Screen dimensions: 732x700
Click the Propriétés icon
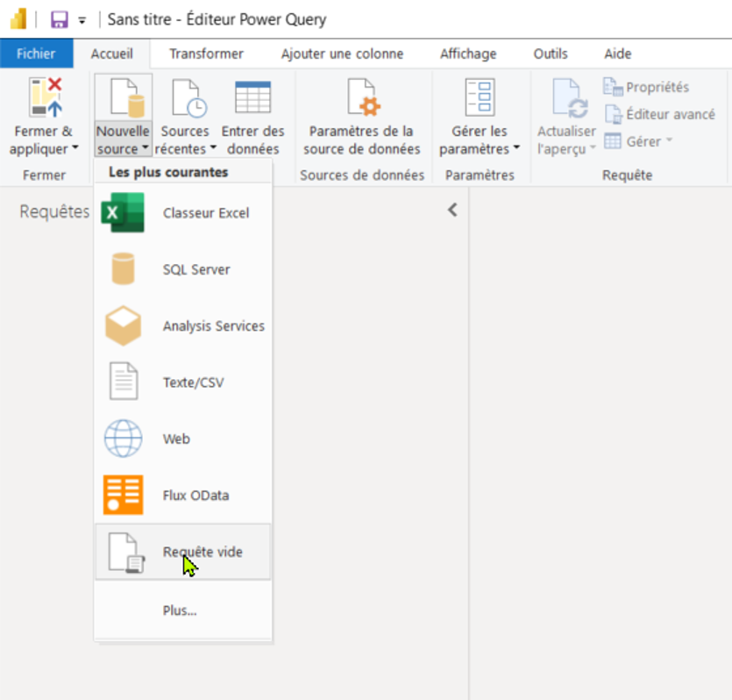click(613, 87)
